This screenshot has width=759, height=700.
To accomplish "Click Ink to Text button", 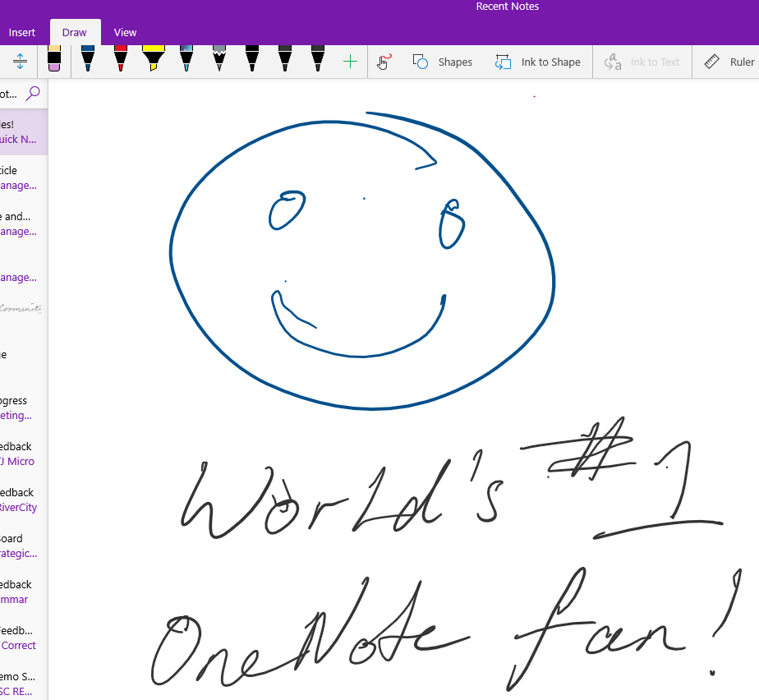I will click(642, 62).
